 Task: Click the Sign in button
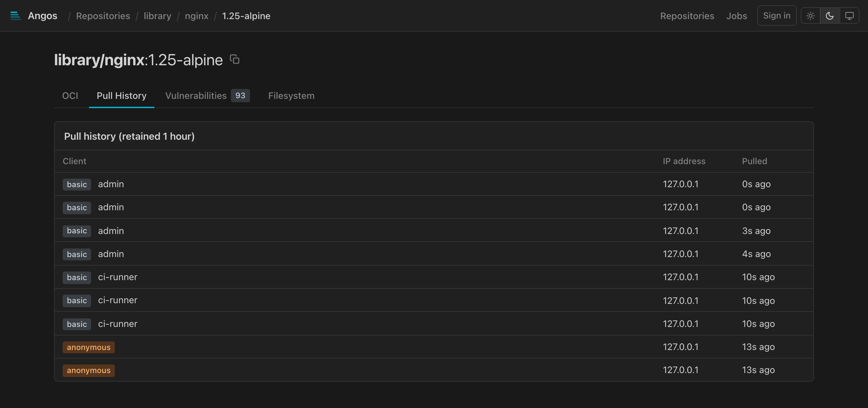[777, 15]
